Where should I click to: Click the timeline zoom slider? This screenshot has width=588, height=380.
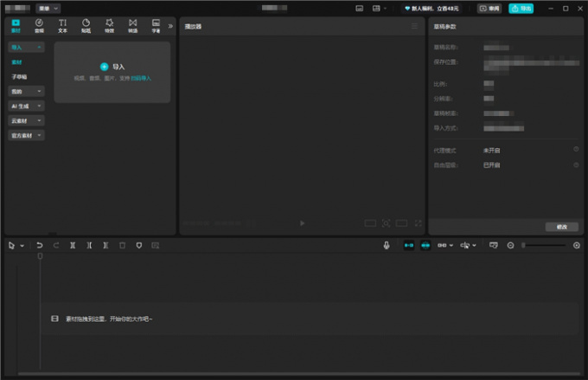pyautogui.click(x=544, y=245)
